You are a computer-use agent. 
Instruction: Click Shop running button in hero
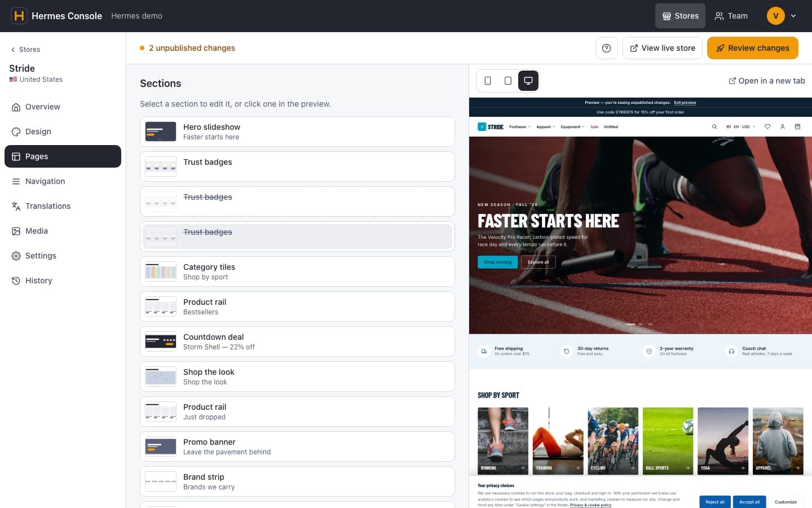(497, 262)
